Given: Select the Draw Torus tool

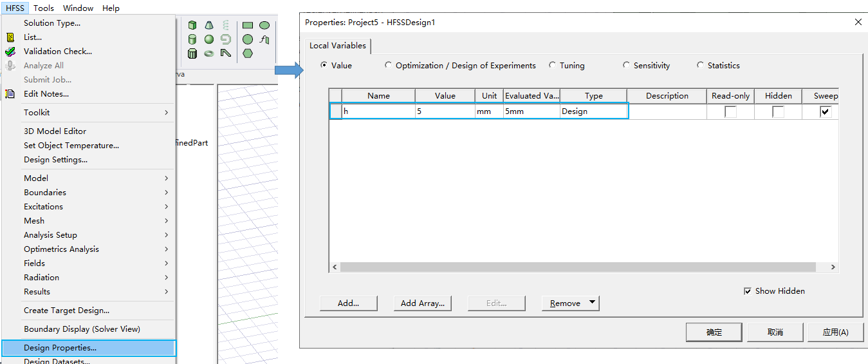Looking at the screenshot, I should pos(209,53).
